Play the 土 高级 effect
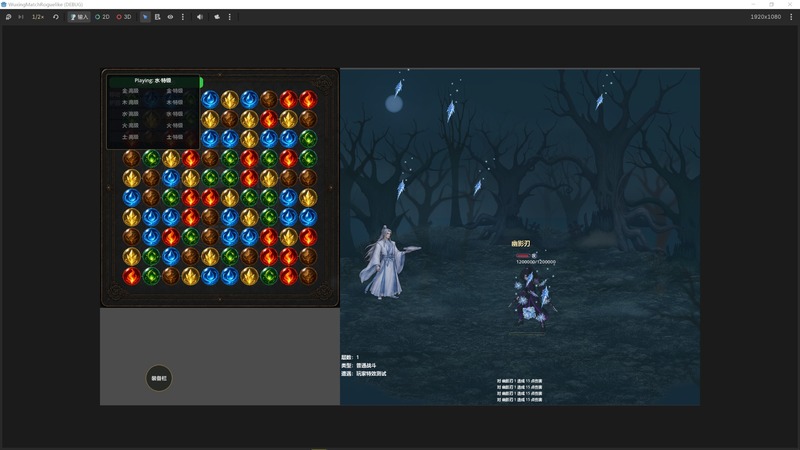This screenshot has height=450, width=800. (130, 137)
